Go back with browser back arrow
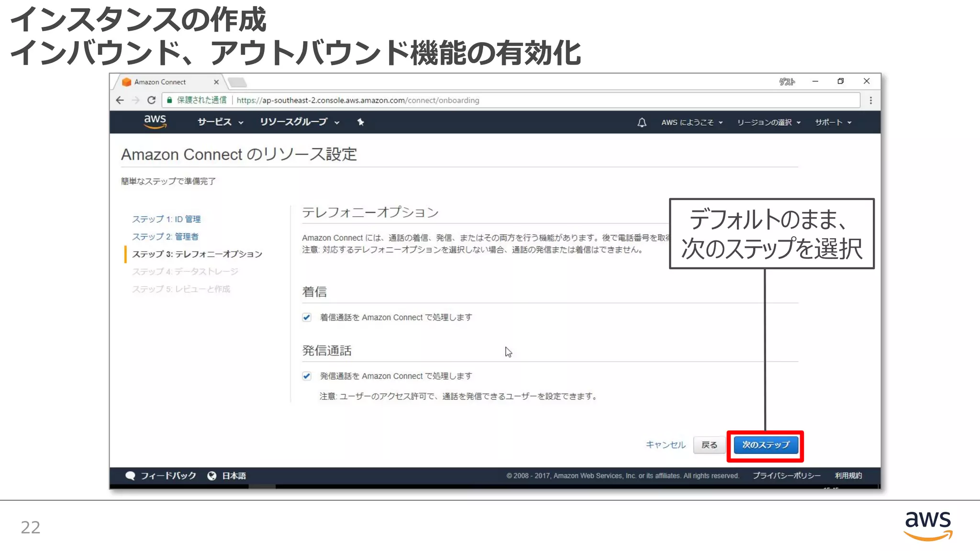This screenshot has width=980, height=551. (120, 100)
